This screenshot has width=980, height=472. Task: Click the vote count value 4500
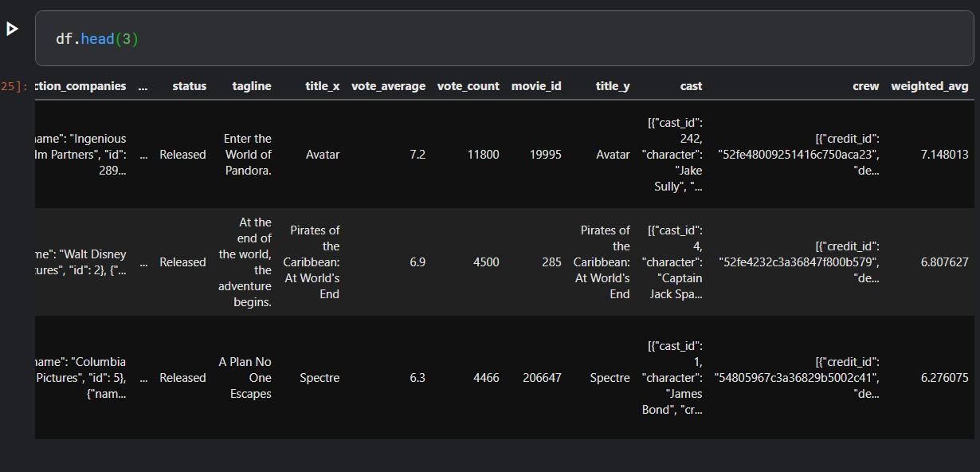(x=487, y=262)
